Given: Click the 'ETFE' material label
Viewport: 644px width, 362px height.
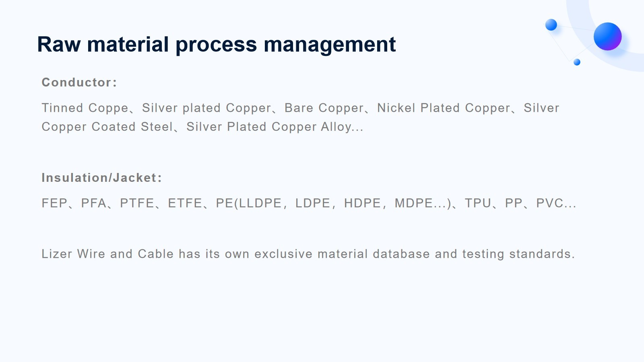Looking at the screenshot, I should pos(185,203).
